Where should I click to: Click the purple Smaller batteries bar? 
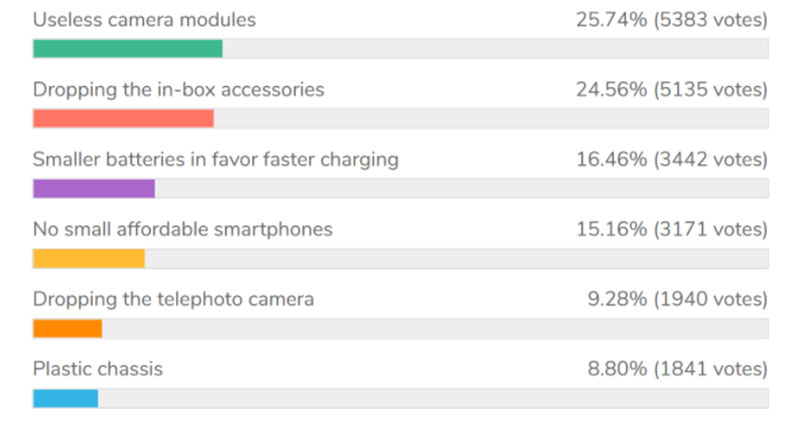pos(94,188)
